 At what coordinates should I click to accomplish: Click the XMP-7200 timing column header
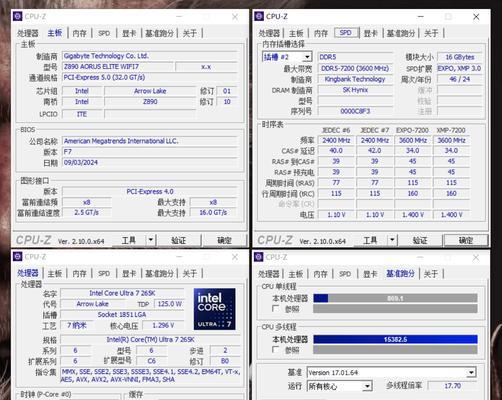pyautogui.click(x=451, y=130)
